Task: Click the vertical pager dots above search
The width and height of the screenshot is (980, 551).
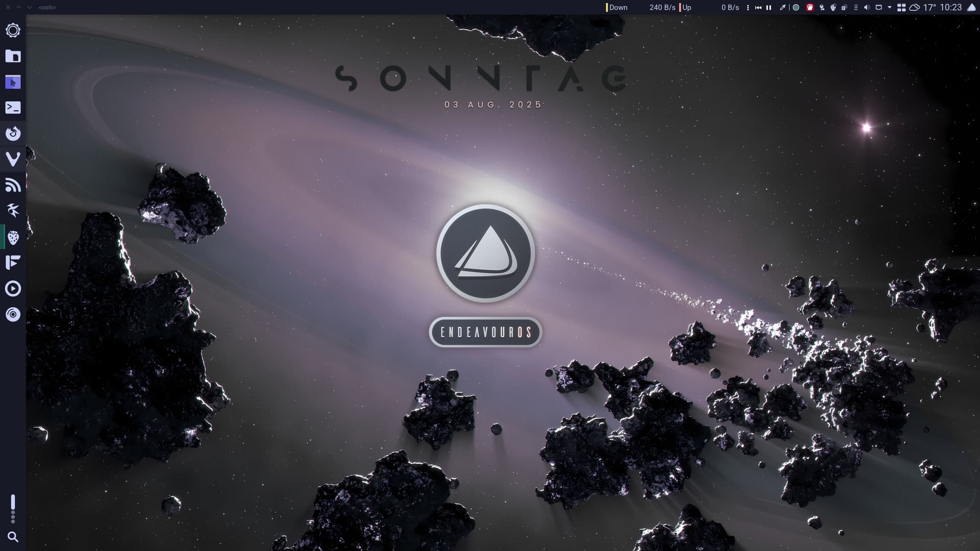Action: click(13, 509)
